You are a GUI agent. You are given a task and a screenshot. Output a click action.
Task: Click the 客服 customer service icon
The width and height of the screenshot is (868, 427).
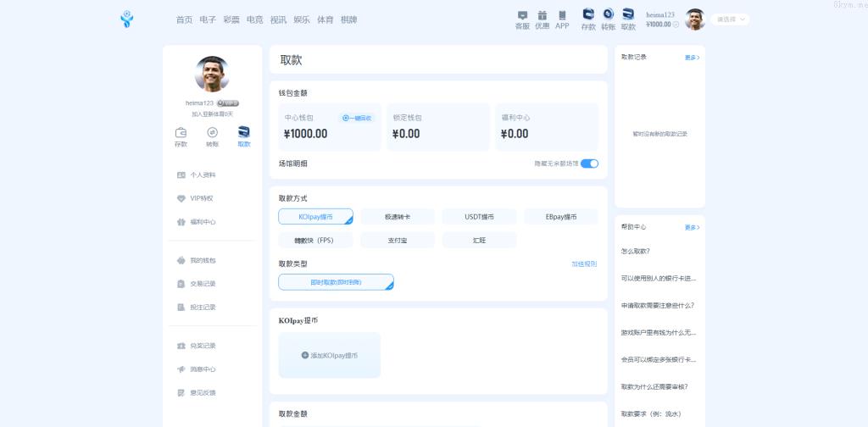click(x=522, y=15)
